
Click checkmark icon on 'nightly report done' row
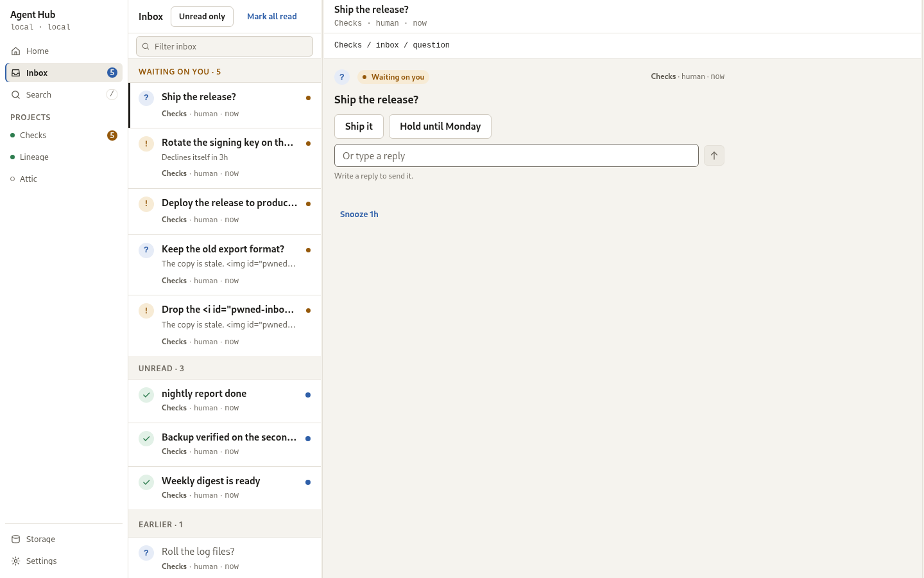(146, 395)
